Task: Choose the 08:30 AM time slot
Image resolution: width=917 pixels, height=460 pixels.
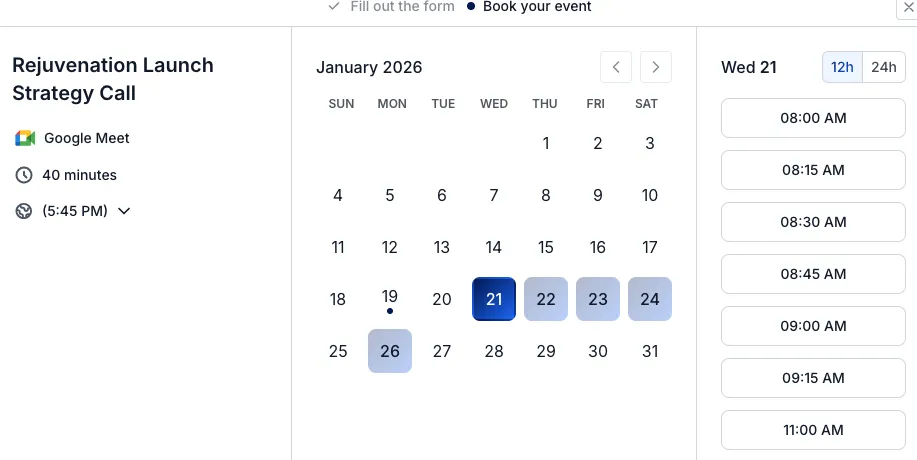Action: (x=813, y=222)
